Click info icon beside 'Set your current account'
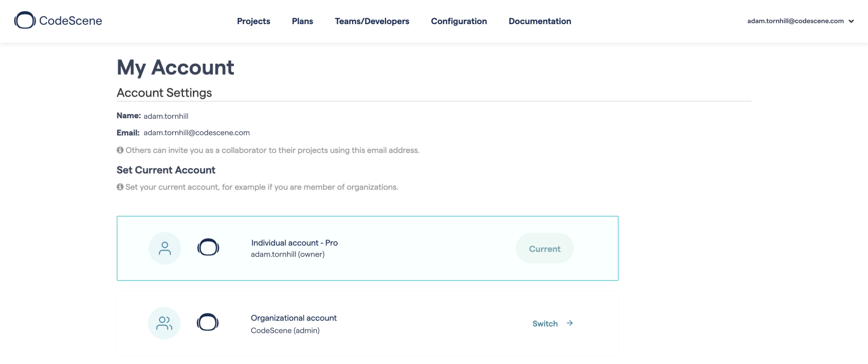The image size is (868, 364). pos(120,187)
